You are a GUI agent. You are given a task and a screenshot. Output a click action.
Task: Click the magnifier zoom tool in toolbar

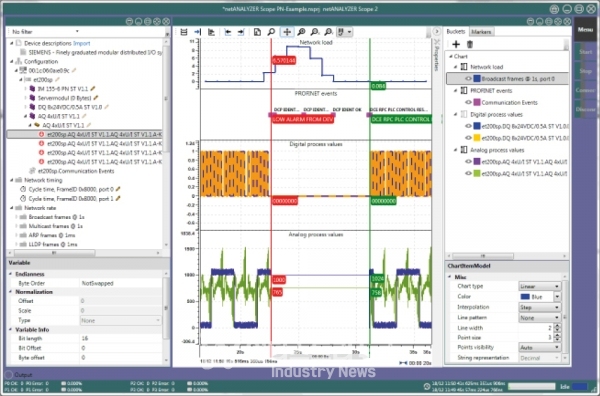pos(271,32)
